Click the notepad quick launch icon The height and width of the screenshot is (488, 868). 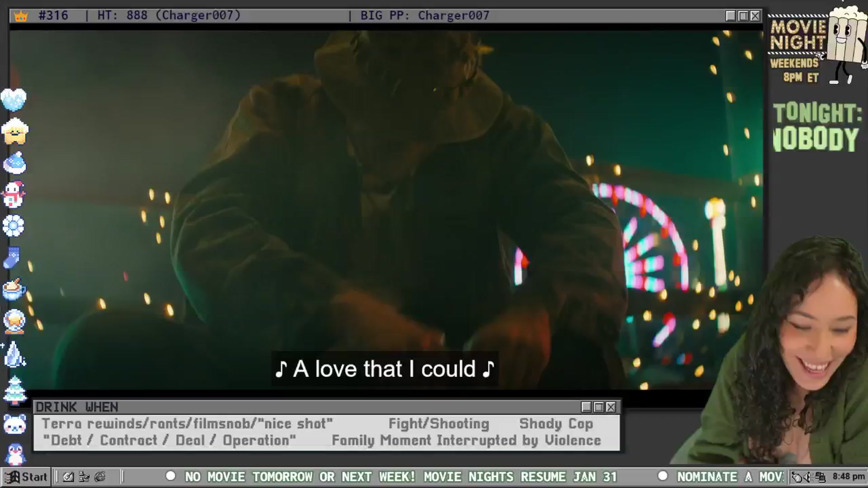(68, 477)
